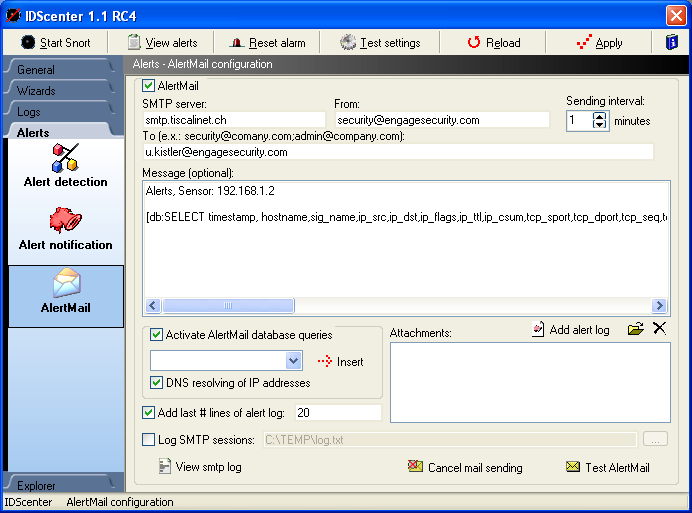Open the database query dropdown
This screenshot has height=513, width=692.
click(294, 361)
